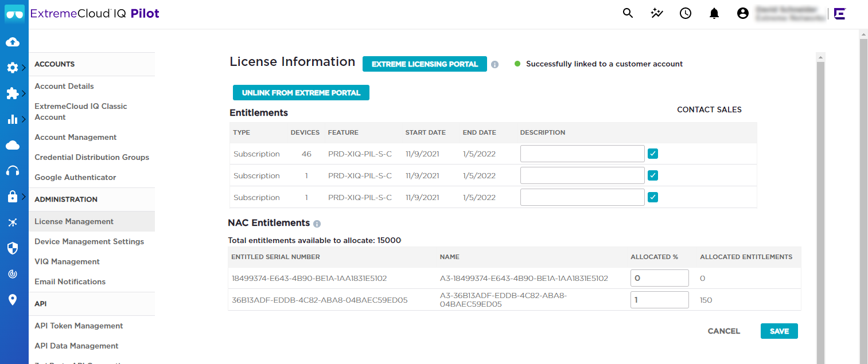
Task: Open the clock history icon in header
Action: [x=686, y=13]
